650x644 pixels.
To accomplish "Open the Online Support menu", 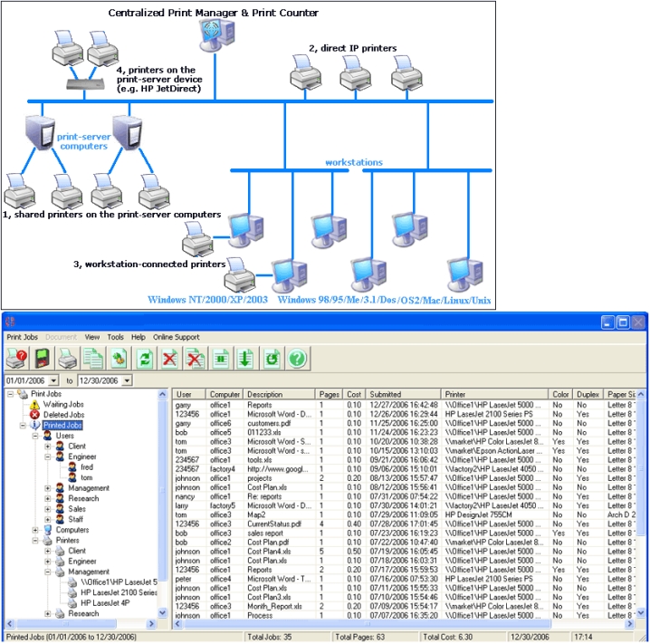I will click(177, 337).
